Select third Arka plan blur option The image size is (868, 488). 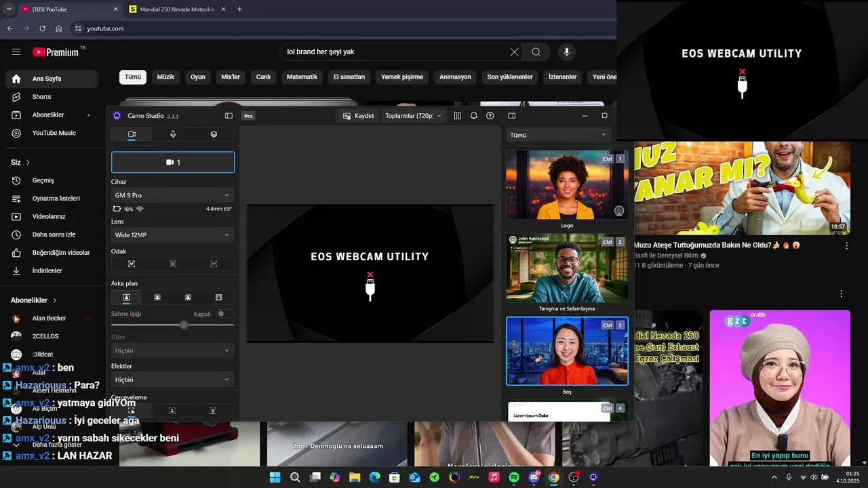point(188,297)
